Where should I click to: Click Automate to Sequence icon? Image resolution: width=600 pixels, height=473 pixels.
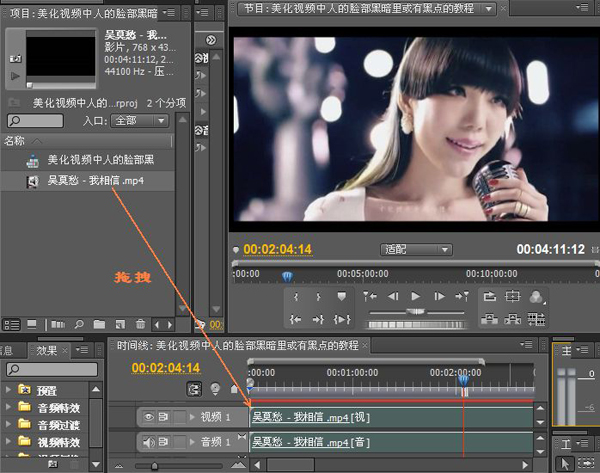(x=58, y=325)
